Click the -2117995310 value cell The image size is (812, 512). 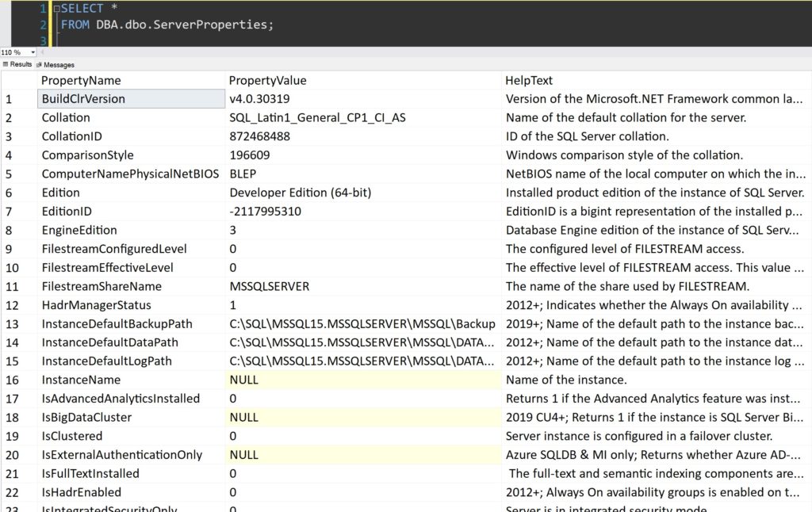(x=363, y=211)
